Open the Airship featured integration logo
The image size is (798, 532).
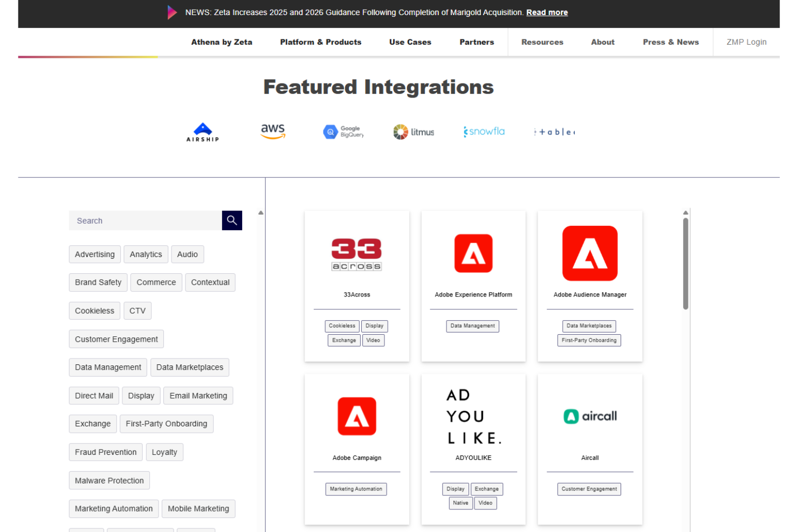click(x=203, y=132)
